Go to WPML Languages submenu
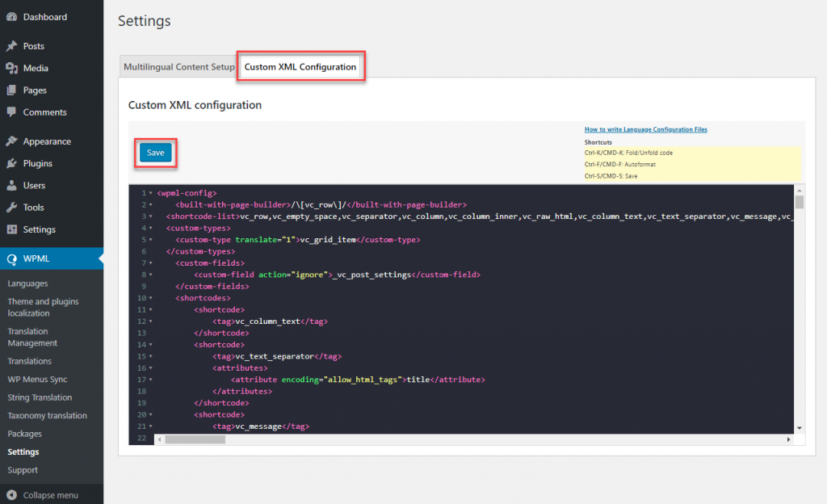The width and height of the screenshot is (827, 504). point(27,283)
